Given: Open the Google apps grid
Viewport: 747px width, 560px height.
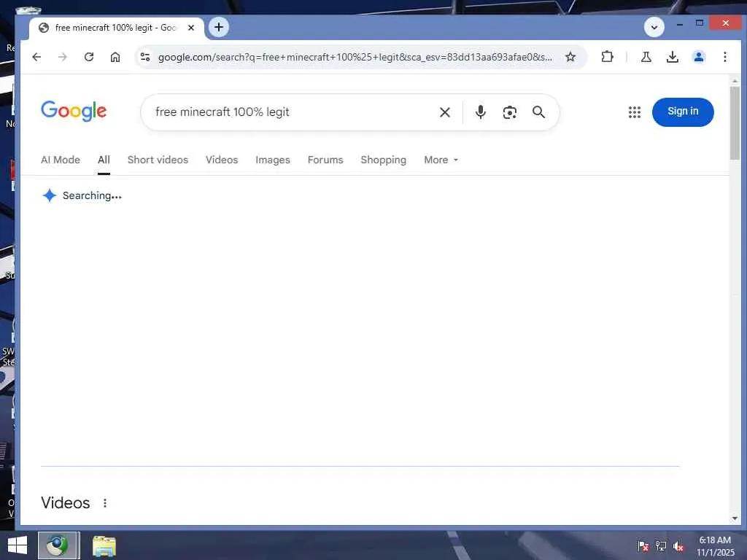Looking at the screenshot, I should 634,112.
